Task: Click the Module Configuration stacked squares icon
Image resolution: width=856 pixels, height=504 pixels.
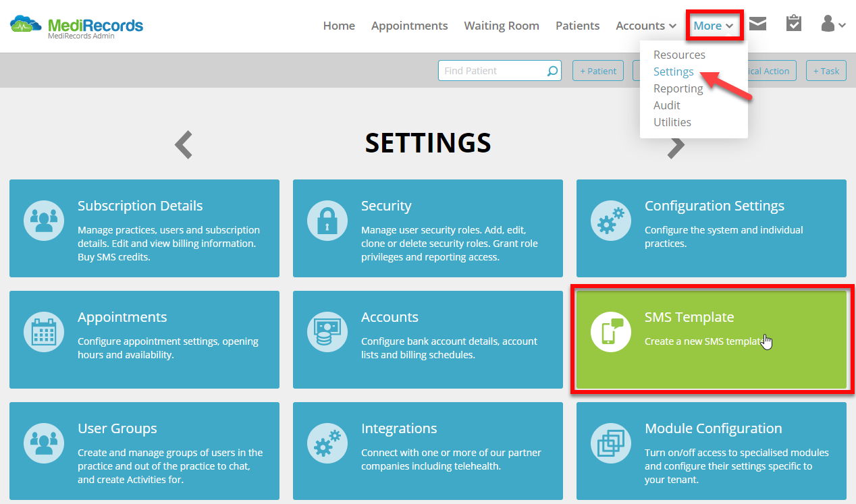Action: tap(611, 443)
